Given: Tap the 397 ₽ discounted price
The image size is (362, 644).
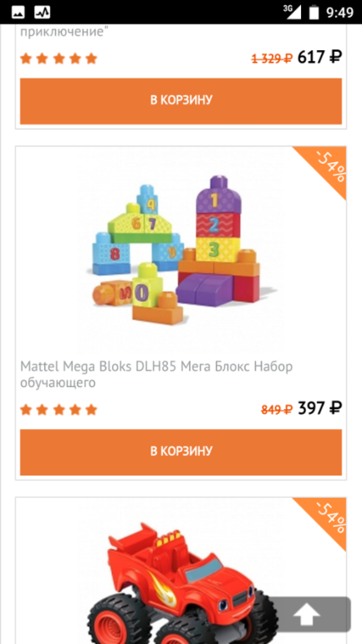Looking at the screenshot, I should tap(319, 408).
